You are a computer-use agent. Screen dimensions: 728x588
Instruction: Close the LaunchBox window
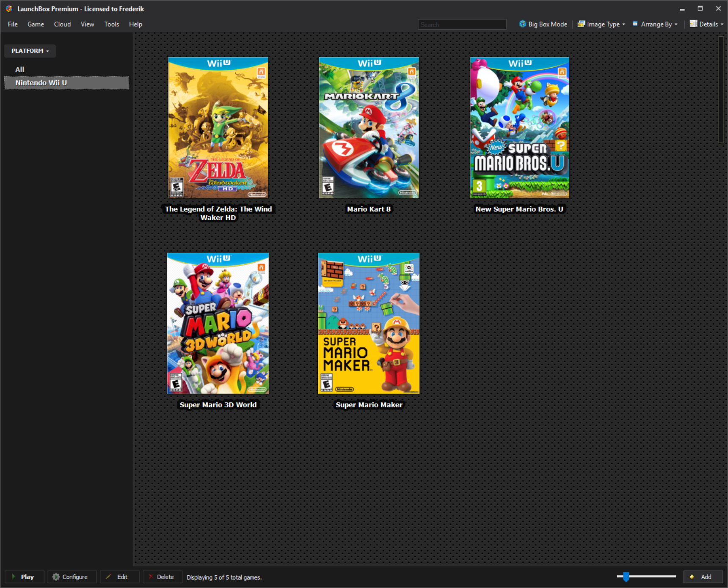coord(718,8)
